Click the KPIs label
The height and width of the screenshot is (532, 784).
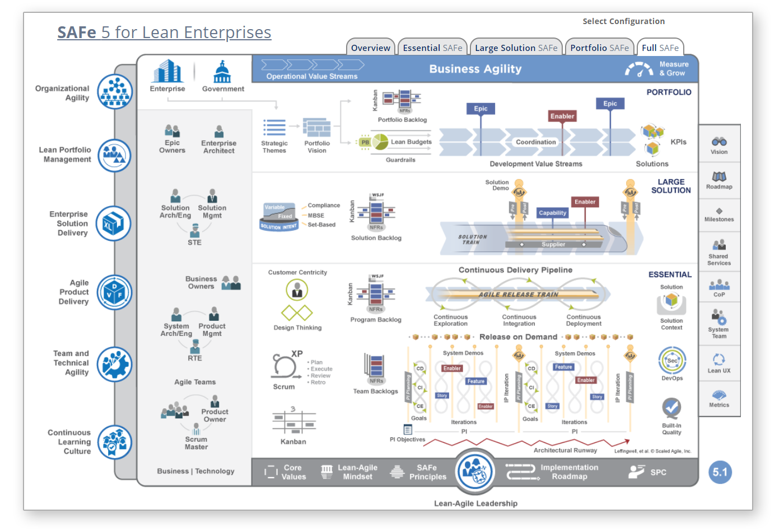(x=678, y=142)
